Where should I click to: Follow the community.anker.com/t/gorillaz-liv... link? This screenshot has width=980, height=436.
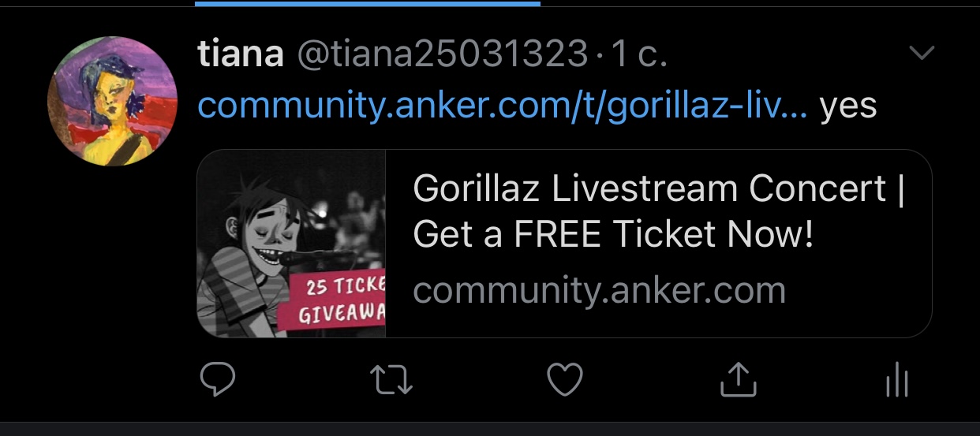tap(503, 105)
